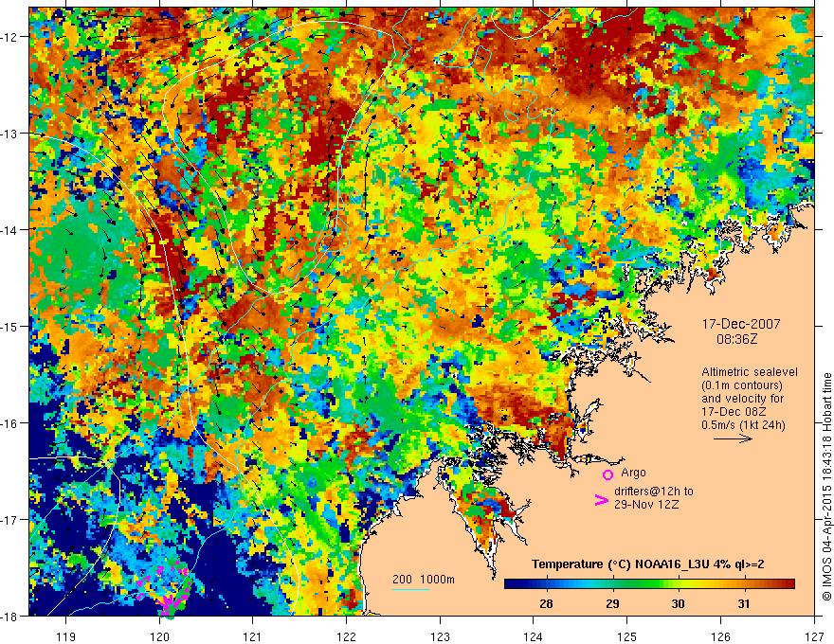This screenshot has height=644, width=834.
Task: Click the 0.5m/s velocity scale arrow
Action: [x=733, y=438]
